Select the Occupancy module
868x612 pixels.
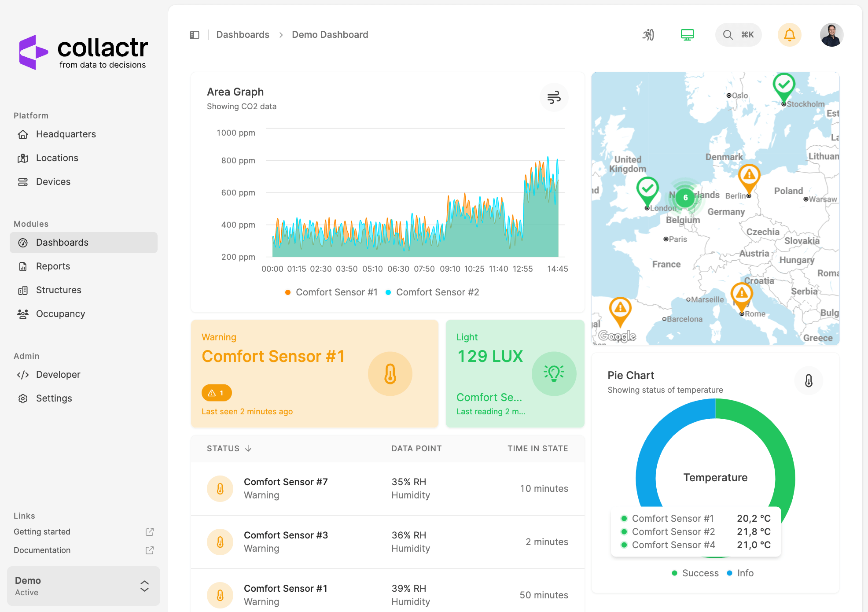tap(60, 313)
